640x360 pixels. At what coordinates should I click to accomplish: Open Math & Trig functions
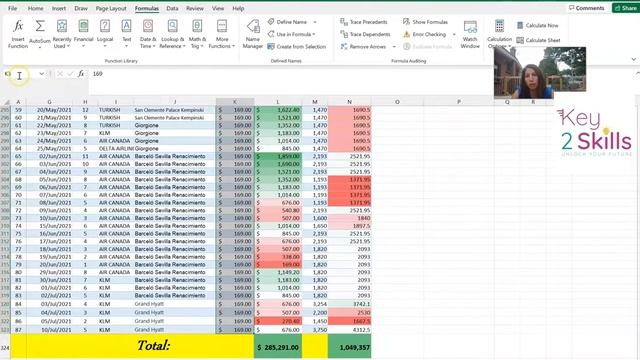(197, 34)
